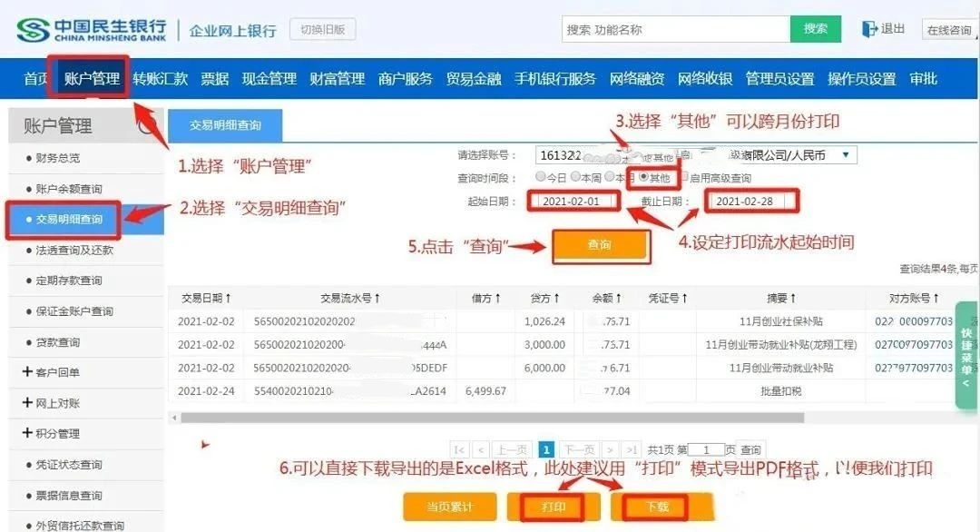The image size is (980, 532).
Task: Open the 审批 nav menu
Action: 923,79
